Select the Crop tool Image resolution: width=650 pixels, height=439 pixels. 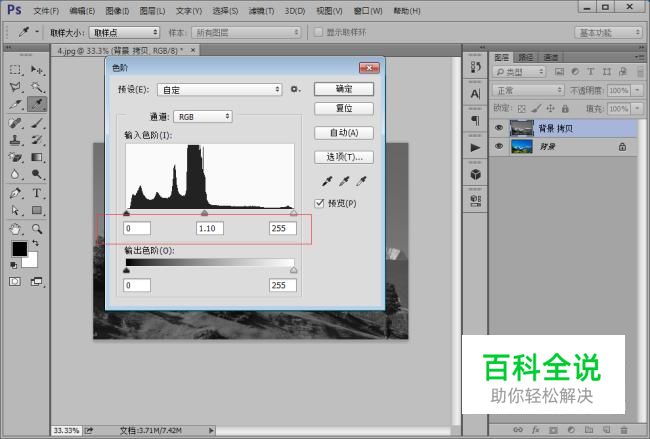click(x=15, y=104)
